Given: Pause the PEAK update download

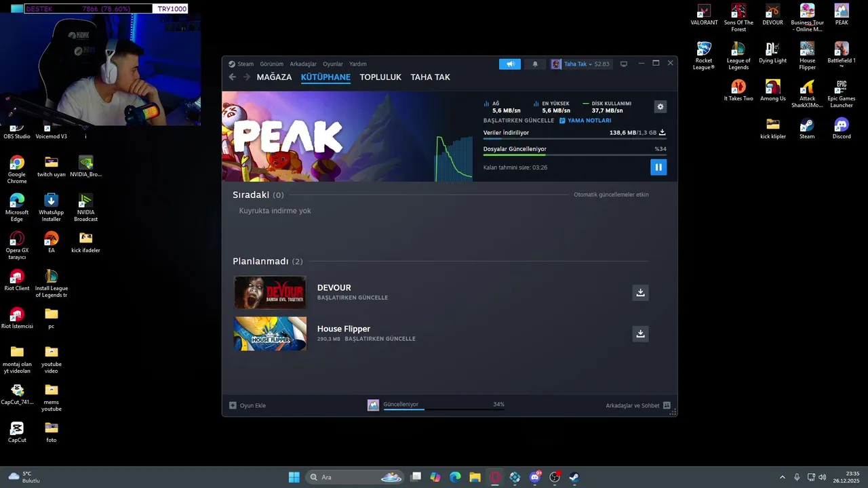Looking at the screenshot, I should 658,167.
